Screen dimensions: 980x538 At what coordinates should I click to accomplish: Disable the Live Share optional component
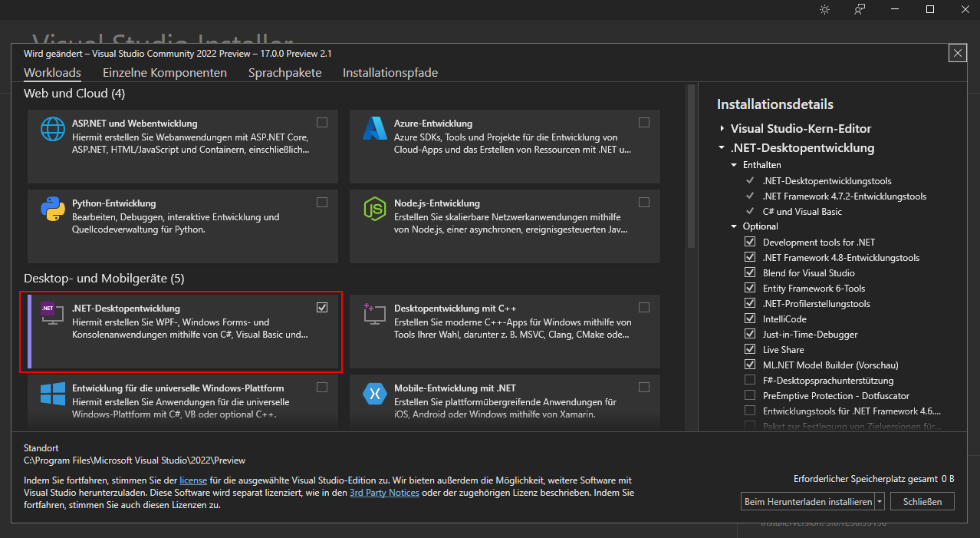point(749,350)
